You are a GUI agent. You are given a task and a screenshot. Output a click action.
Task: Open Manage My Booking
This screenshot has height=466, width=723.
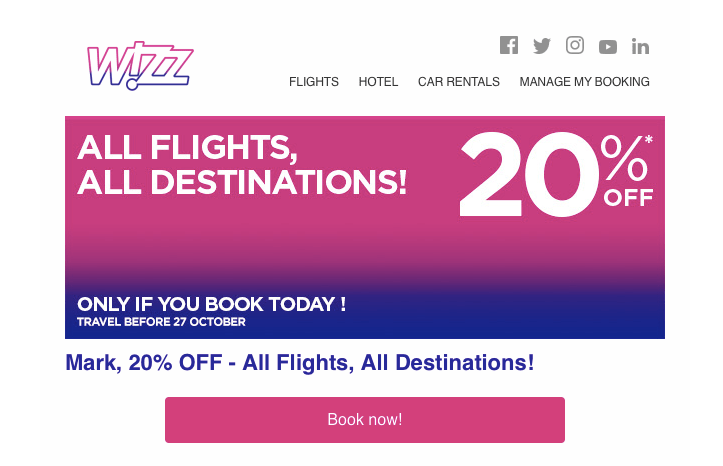click(x=584, y=82)
